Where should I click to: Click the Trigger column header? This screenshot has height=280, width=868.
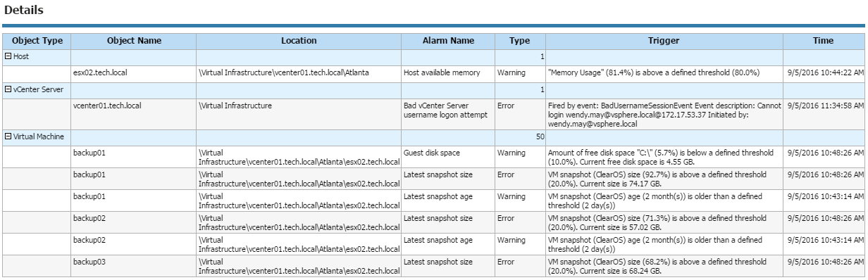click(664, 41)
